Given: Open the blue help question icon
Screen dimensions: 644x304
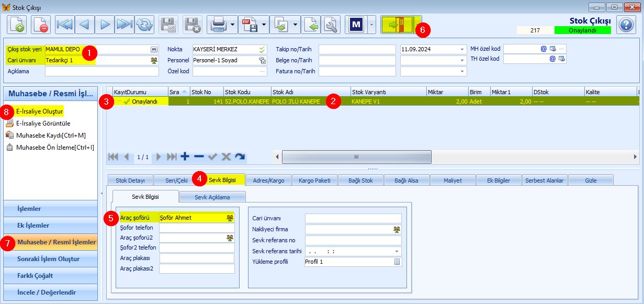Looking at the screenshot, I should (x=626, y=25).
